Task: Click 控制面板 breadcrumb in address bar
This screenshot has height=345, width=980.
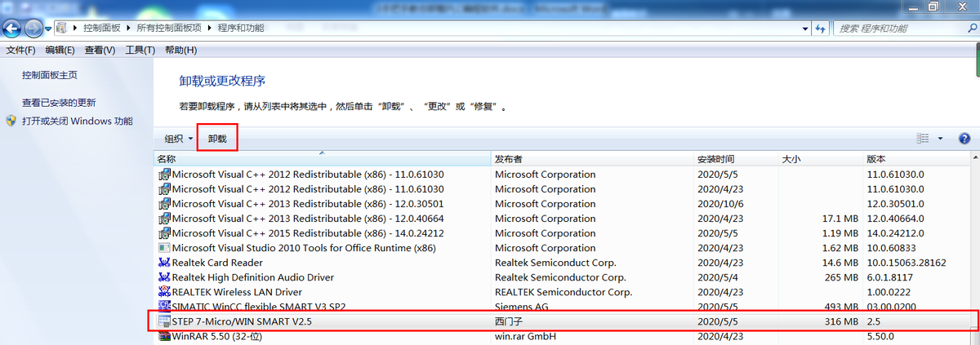Action: pyautogui.click(x=101, y=28)
